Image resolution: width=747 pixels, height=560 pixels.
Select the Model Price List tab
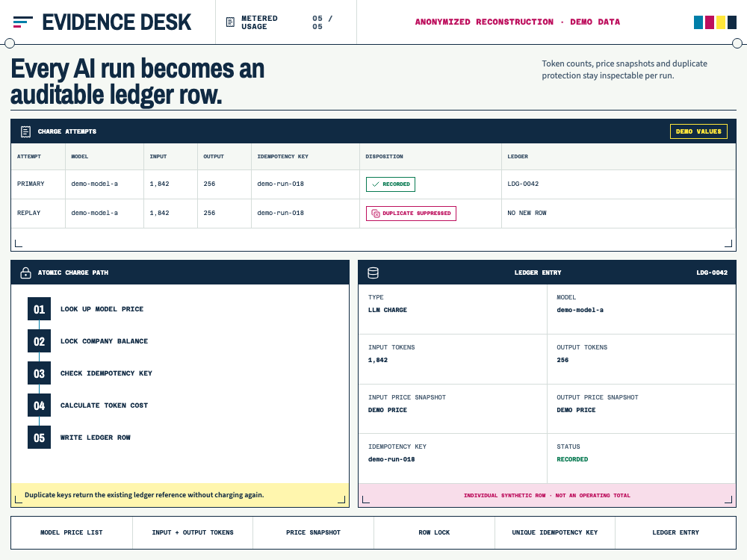point(72,532)
